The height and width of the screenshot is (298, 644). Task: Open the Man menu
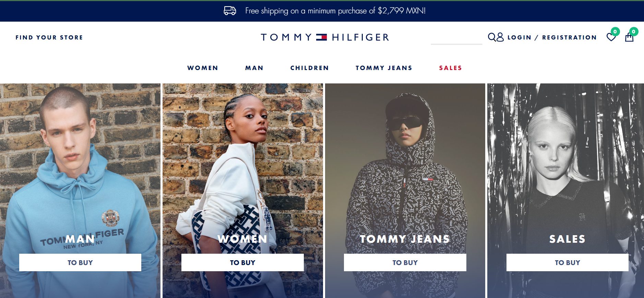pos(254,68)
